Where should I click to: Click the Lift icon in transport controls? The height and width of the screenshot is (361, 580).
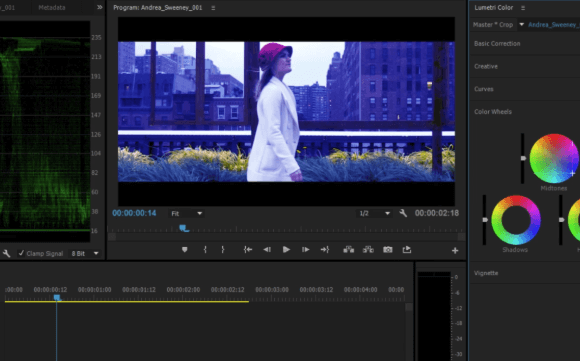tap(348, 250)
